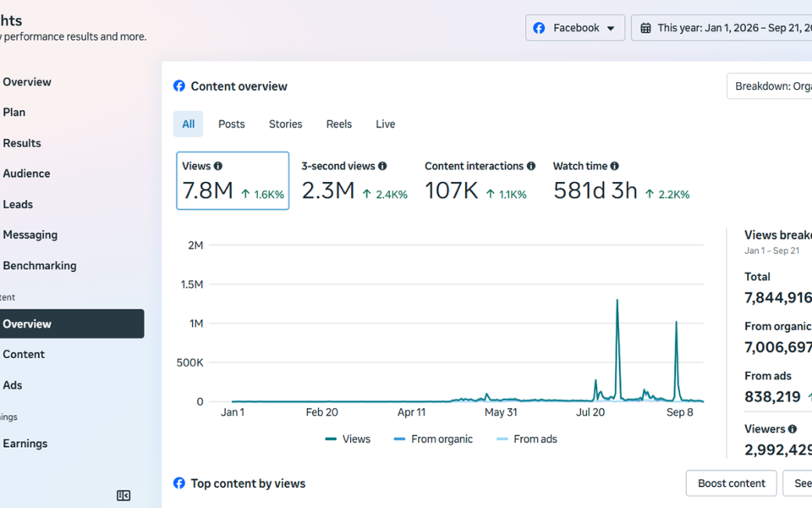This screenshot has width=812, height=508.
Task: Click the 2.4K% increase indicator
Action: [x=386, y=195]
